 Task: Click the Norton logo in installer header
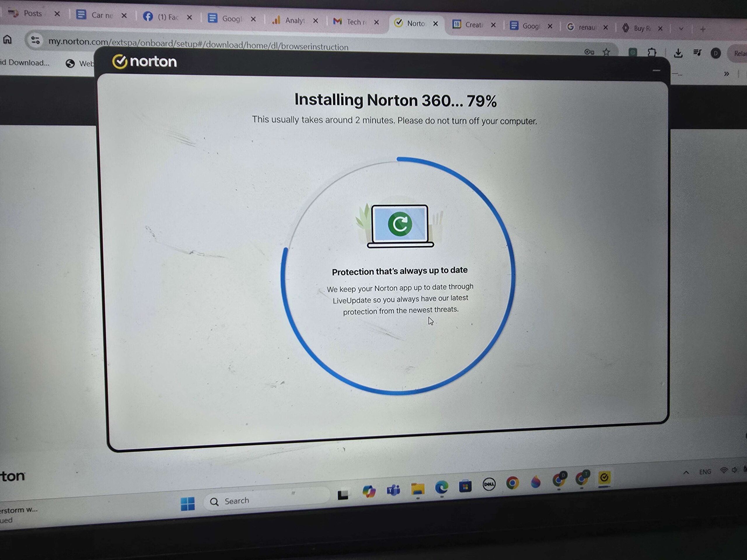pyautogui.click(x=144, y=62)
